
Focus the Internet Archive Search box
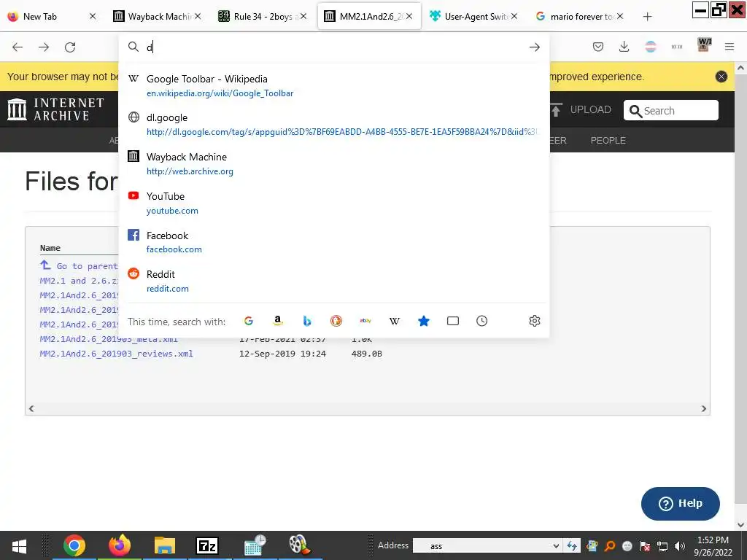pyautogui.click(x=671, y=111)
